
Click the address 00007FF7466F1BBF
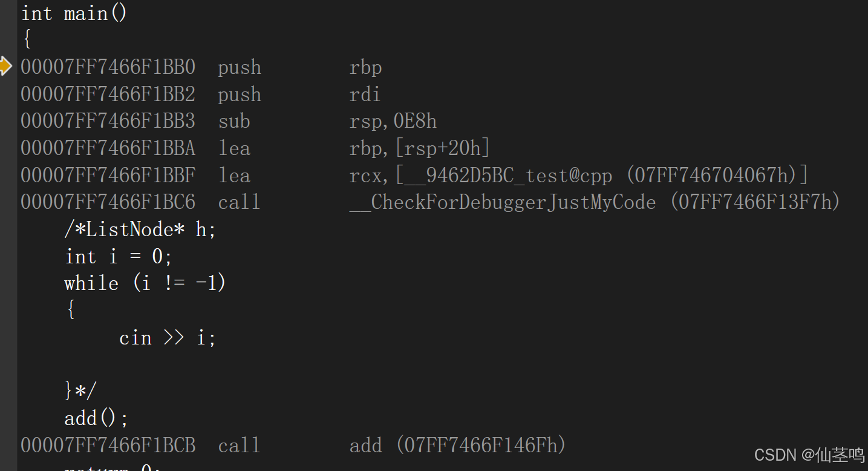coord(108,176)
